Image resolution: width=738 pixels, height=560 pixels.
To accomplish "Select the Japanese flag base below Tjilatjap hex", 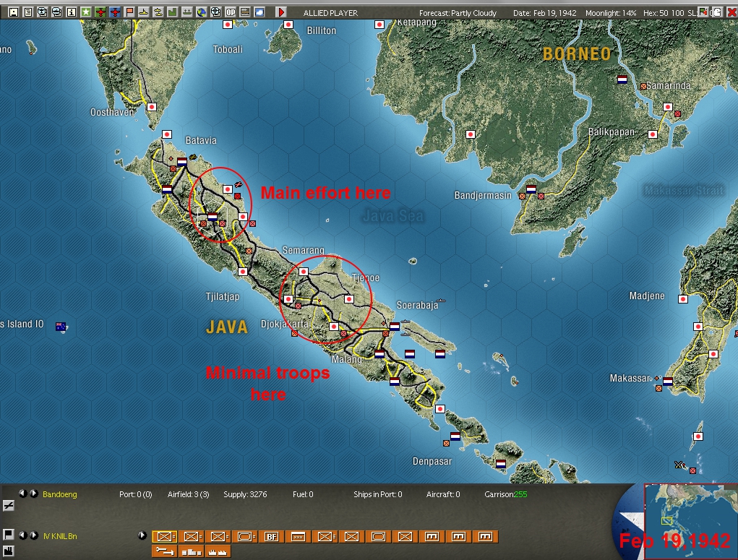I will (x=243, y=272).
